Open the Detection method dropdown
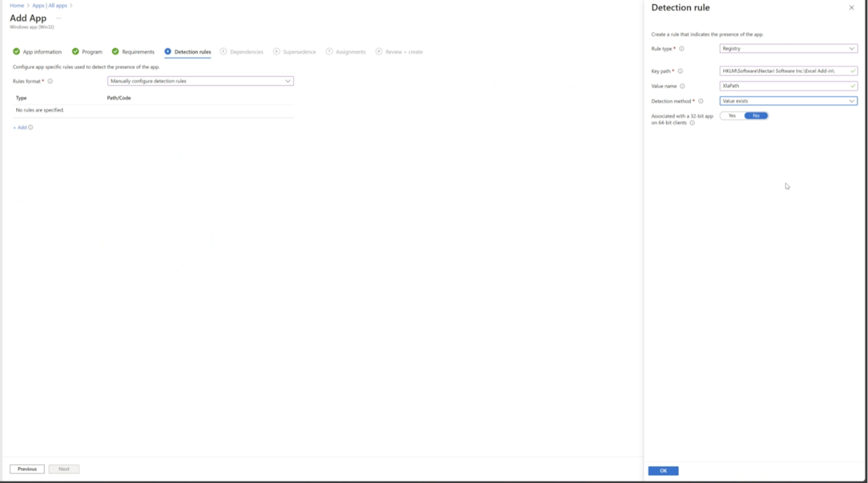868x483 pixels. [x=788, y=101]
